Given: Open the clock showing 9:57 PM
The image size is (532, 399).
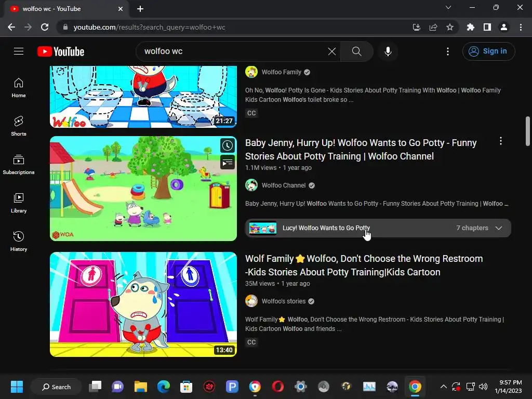Looking at the screenshot, I should tap(508, 387).
